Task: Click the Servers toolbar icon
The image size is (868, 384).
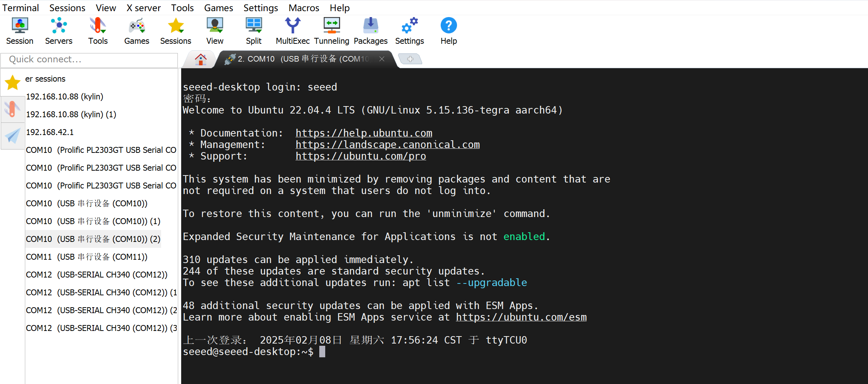Action: 59,31
